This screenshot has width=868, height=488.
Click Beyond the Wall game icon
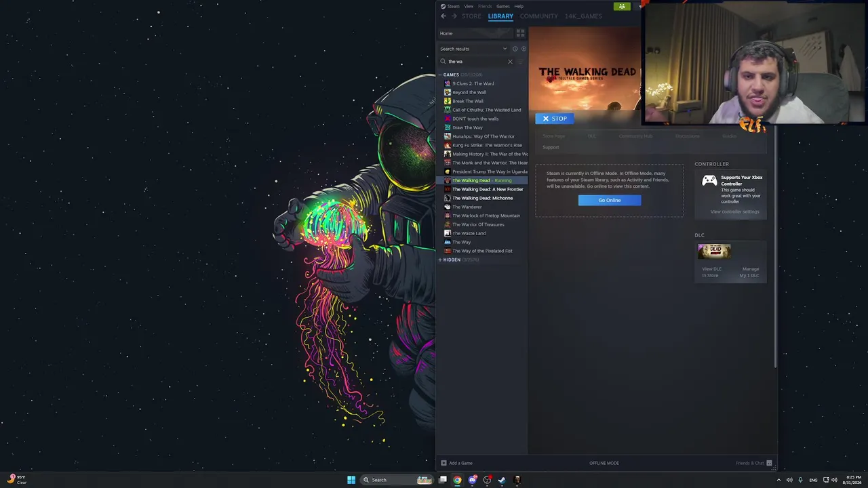(448, 92)
